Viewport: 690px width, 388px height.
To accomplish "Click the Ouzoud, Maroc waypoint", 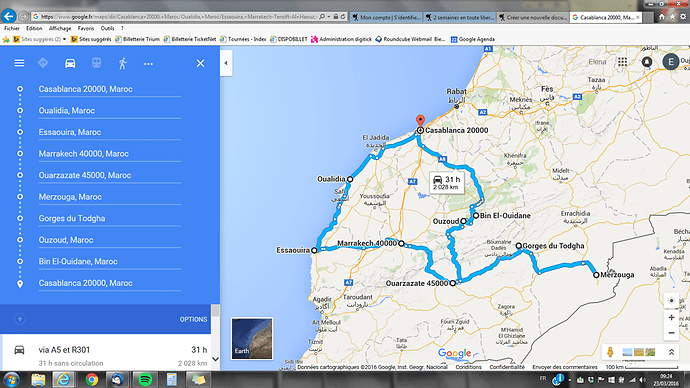I will point(110,240).
